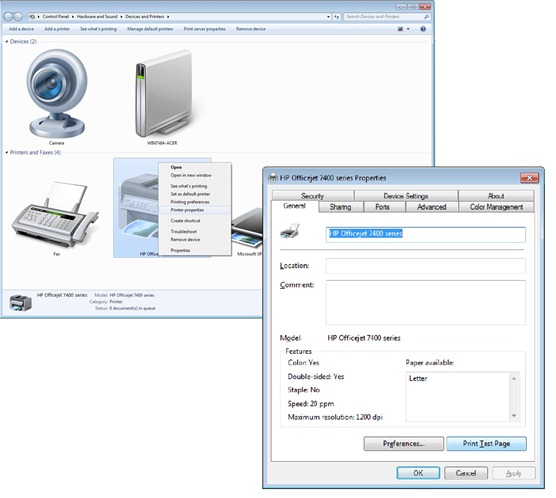The image size is (556, 498).
Task: Click the small printer icon on General tab
Action: pos(290,231)
